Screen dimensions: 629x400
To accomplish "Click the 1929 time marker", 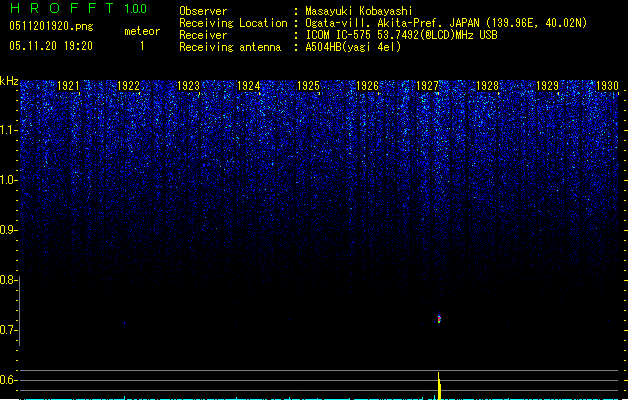I will point(547,85).
